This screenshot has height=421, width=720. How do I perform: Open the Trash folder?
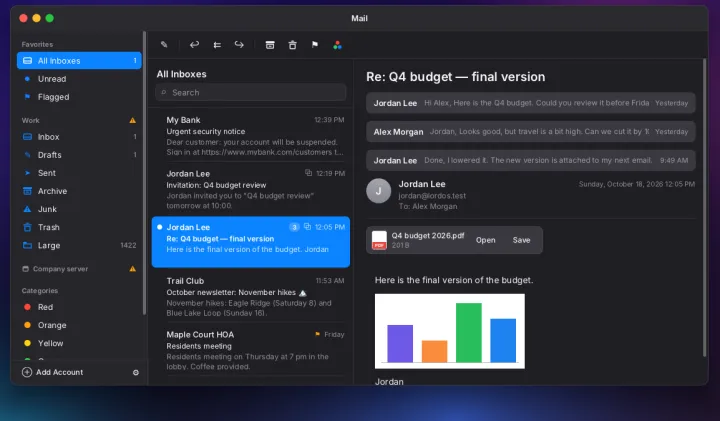coord(79,227)
